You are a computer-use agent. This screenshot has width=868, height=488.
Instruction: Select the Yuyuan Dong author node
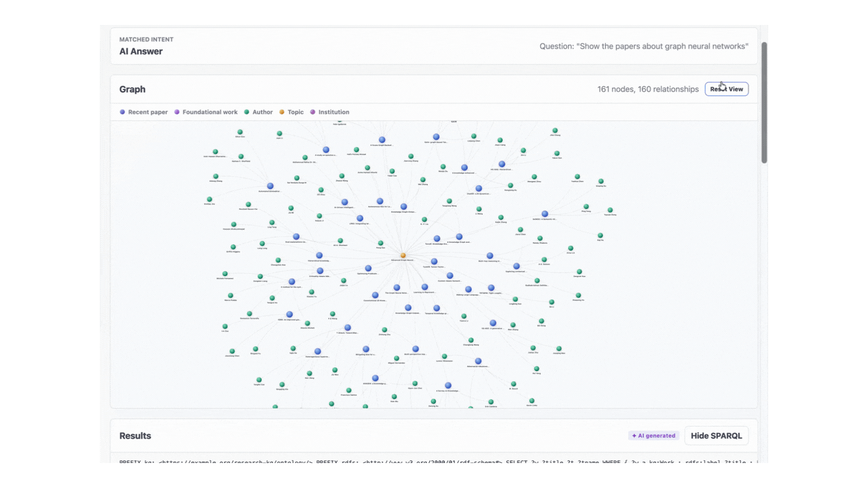[x=610, y=210]
